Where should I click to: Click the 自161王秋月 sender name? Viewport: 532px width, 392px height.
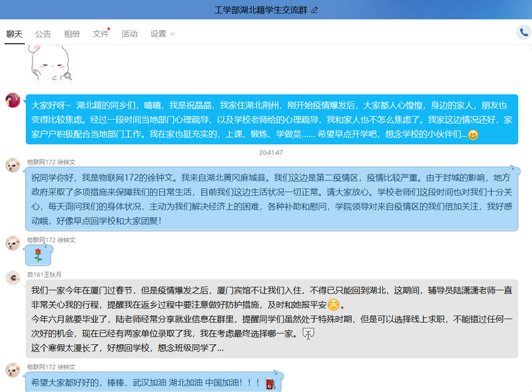pyautogui.click(x=44, y=274)
